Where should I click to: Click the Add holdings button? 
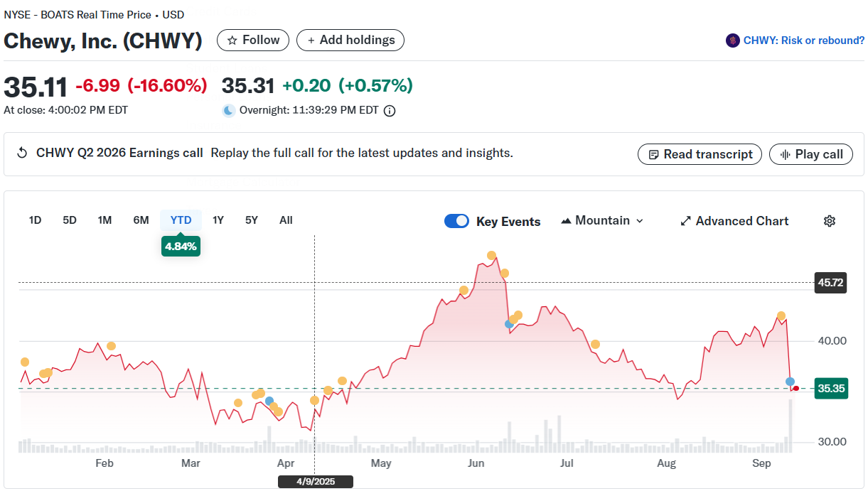(350, 41)
